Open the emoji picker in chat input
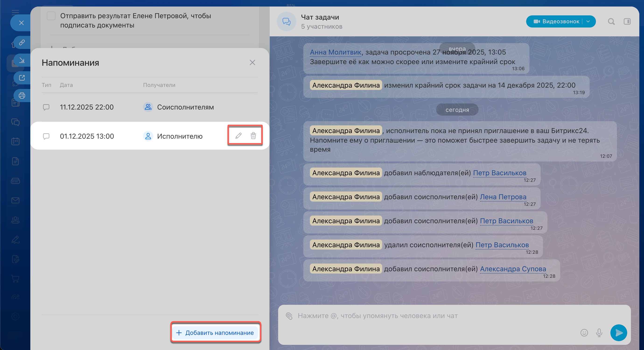Image resolution: width=644 pixels, height=350 pixels. tap(584, 333)
